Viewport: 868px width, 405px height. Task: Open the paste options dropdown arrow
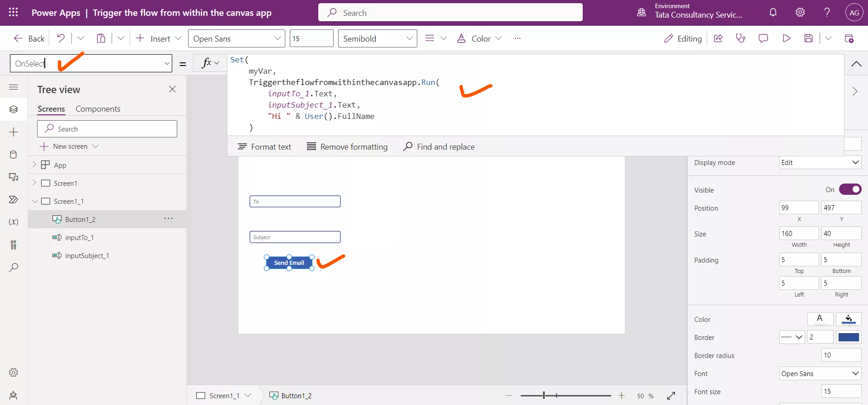(x=121, y=38)
